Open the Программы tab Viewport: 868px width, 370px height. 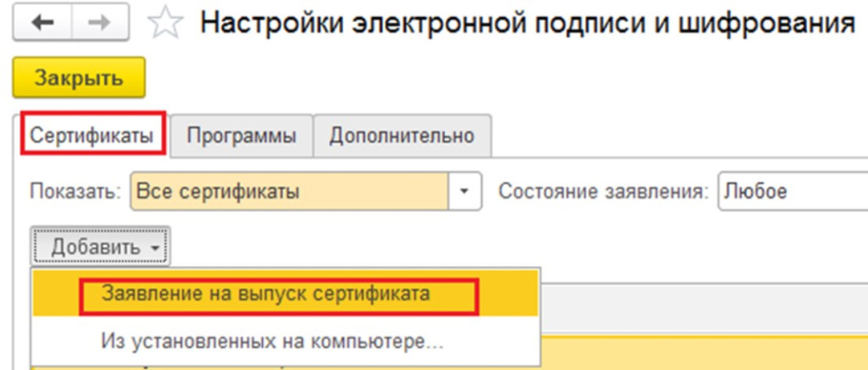242,136
